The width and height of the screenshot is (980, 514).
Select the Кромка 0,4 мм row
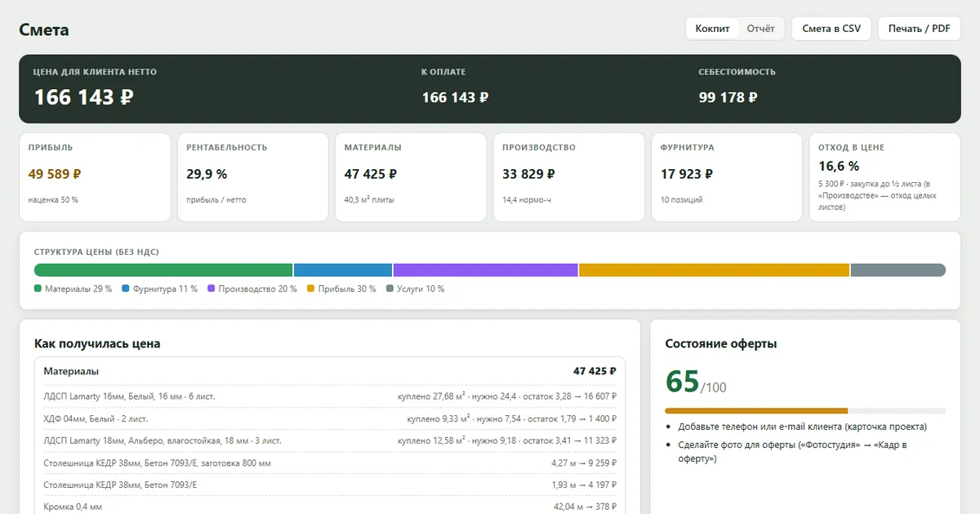pos(330,507)
